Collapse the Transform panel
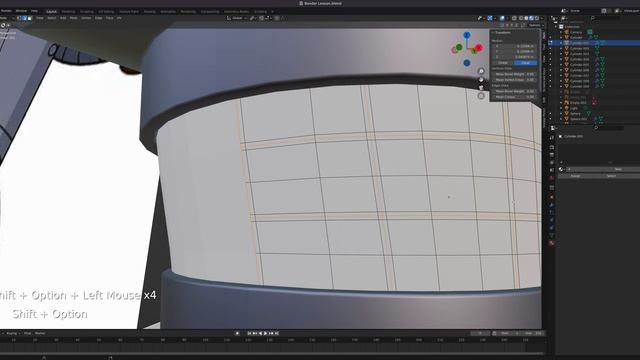Viewport: 640px width, 360px height. point(493,32)
